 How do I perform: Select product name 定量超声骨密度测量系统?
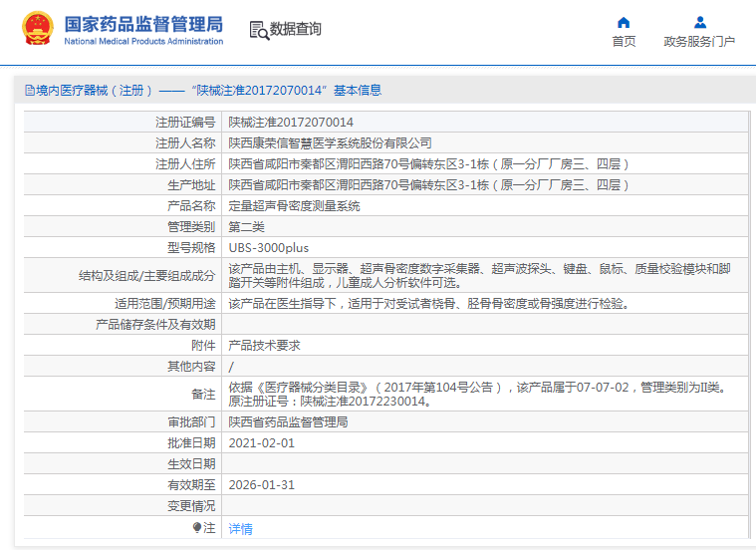click(294, 206)
